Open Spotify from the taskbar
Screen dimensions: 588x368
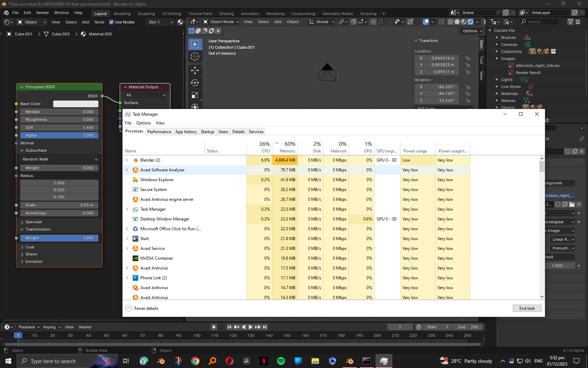[281, 361]
